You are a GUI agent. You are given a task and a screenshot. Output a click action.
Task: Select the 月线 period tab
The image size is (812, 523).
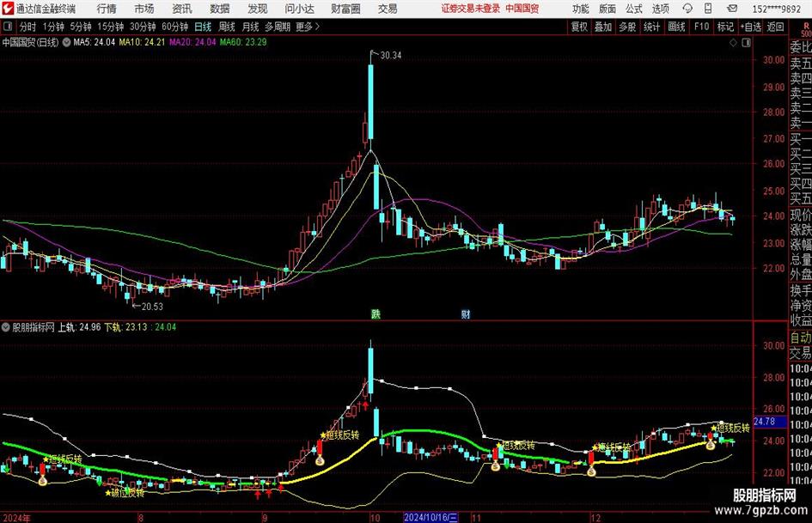(x=250, y=27)
